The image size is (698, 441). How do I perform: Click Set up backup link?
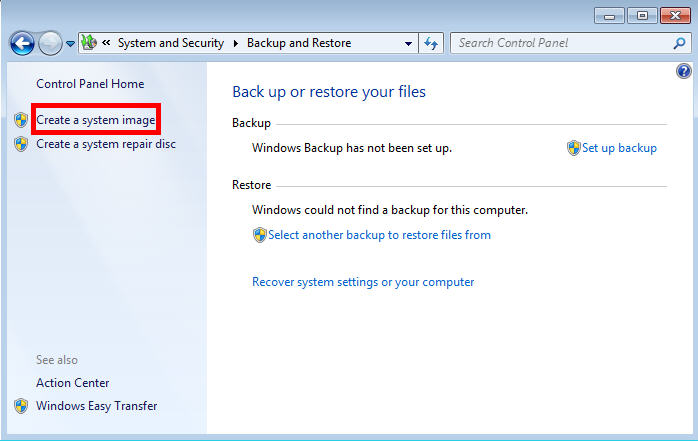(619, 148)
